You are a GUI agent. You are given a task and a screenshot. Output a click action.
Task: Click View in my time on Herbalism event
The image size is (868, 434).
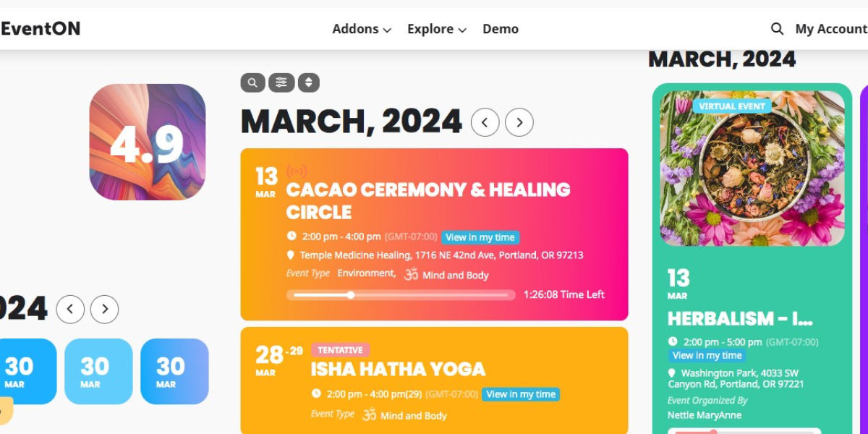[x=707, y=355]
